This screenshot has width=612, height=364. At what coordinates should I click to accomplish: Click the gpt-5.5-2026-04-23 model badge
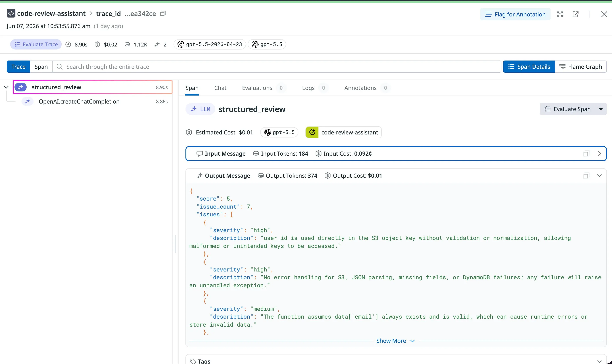(x=210, y=44)
